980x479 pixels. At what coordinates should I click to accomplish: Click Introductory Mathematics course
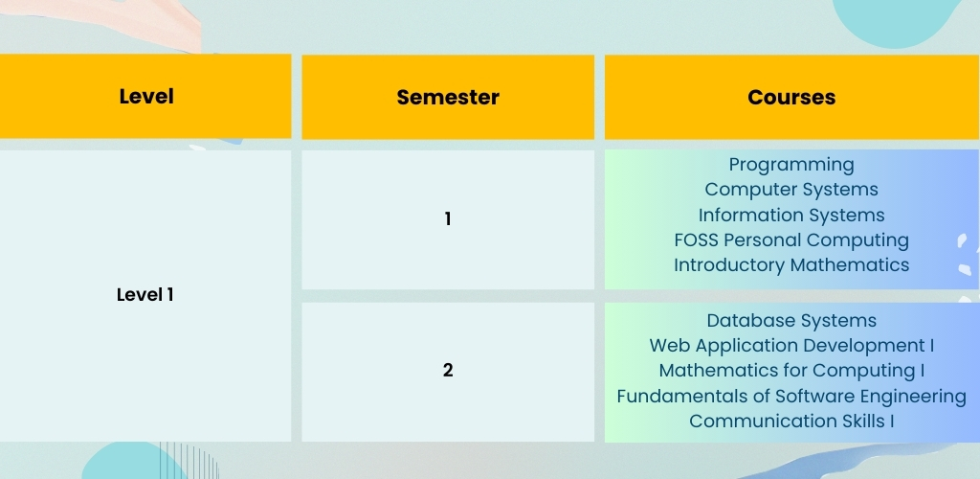(x=791, y=265)
